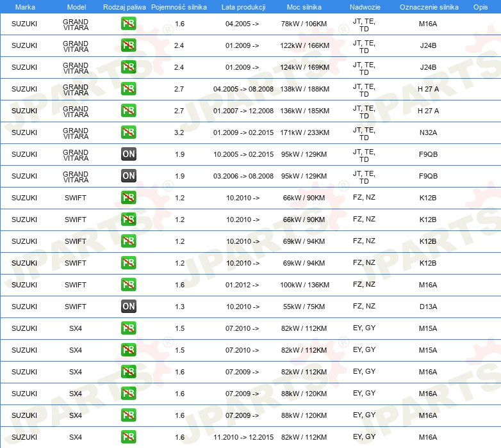Image resolution: width=501 pixels, height=448 pixels.
Task: Click FZ, NZ in the D13A row
Action: (364, 306)
